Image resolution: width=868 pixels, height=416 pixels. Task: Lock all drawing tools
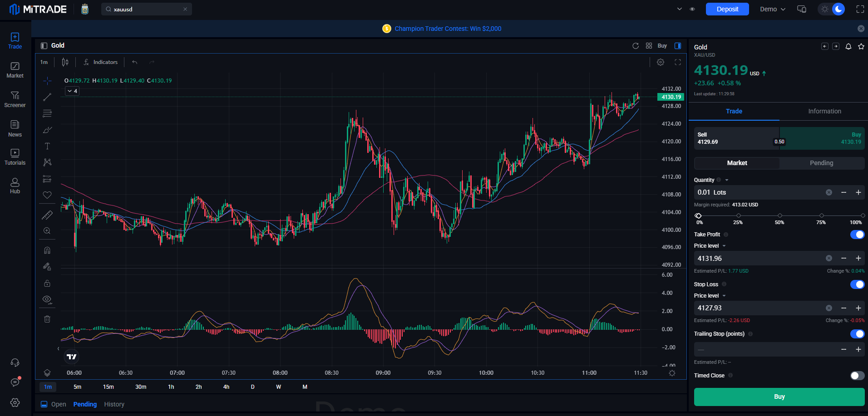tap(47, 283)
